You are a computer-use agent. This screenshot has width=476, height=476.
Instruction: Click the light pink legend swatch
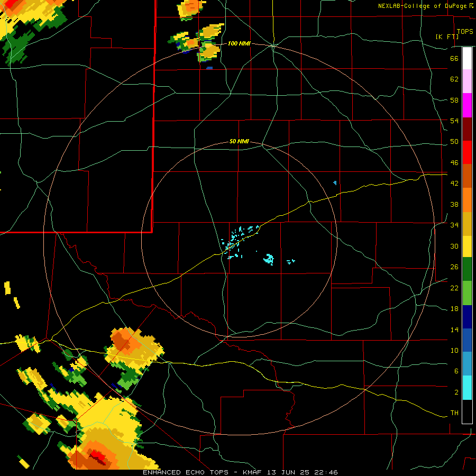(467, 81)
